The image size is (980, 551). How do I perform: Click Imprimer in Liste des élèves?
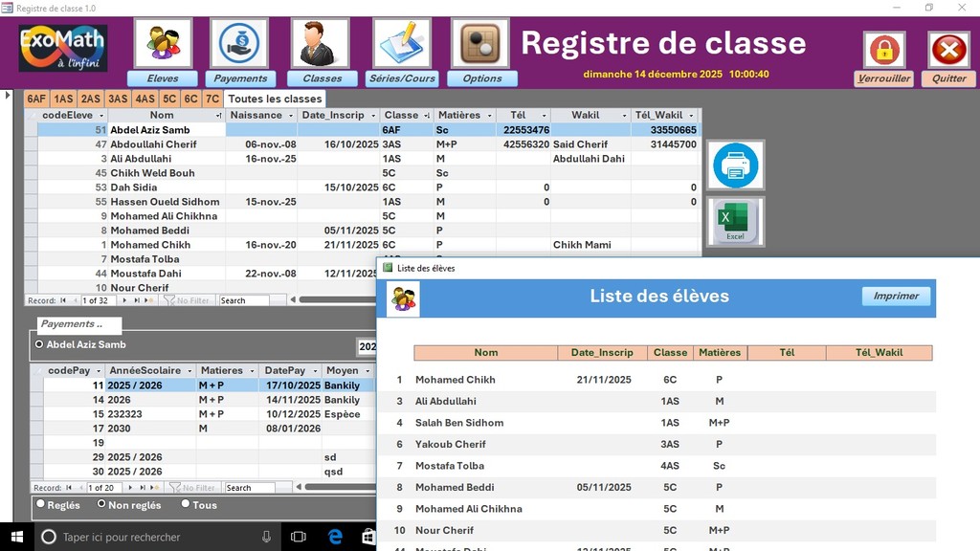click(x=896, y=297)
